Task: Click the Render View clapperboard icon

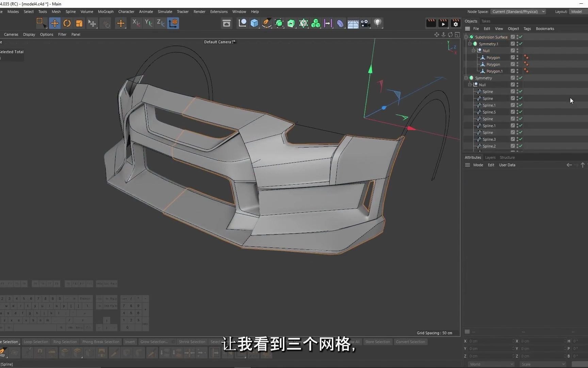Action: tap(431, 23)
